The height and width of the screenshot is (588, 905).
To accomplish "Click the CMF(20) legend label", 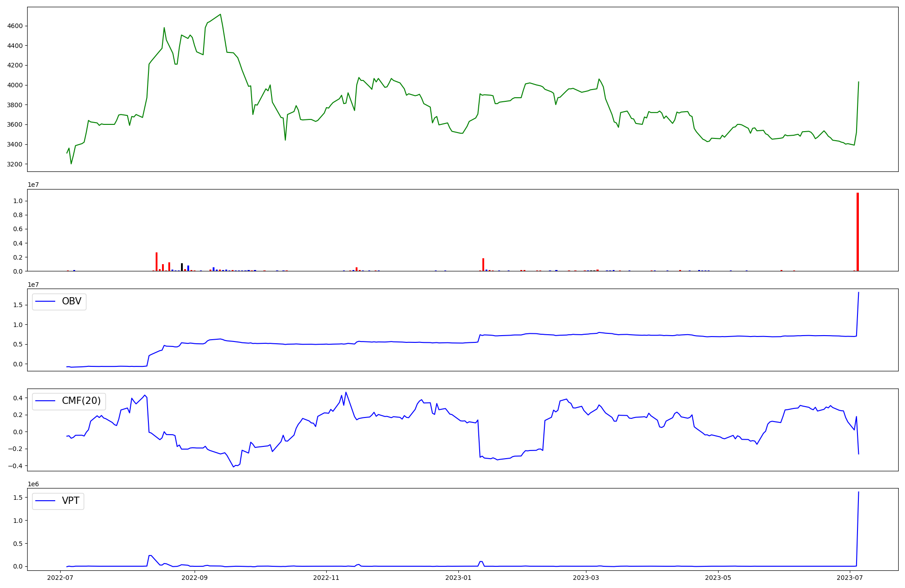I will coord(81,401).
